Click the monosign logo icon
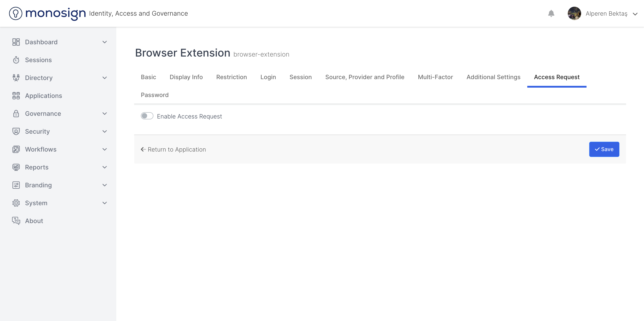 [15, 13]
